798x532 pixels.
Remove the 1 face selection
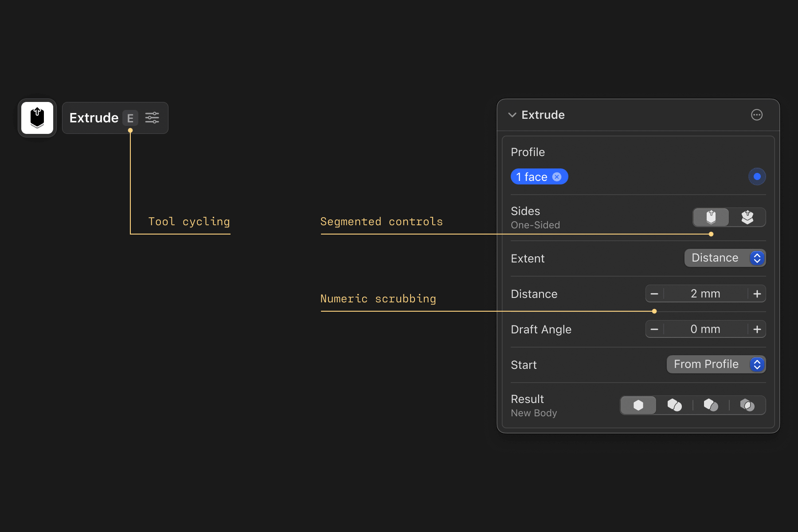coord(557,177)
